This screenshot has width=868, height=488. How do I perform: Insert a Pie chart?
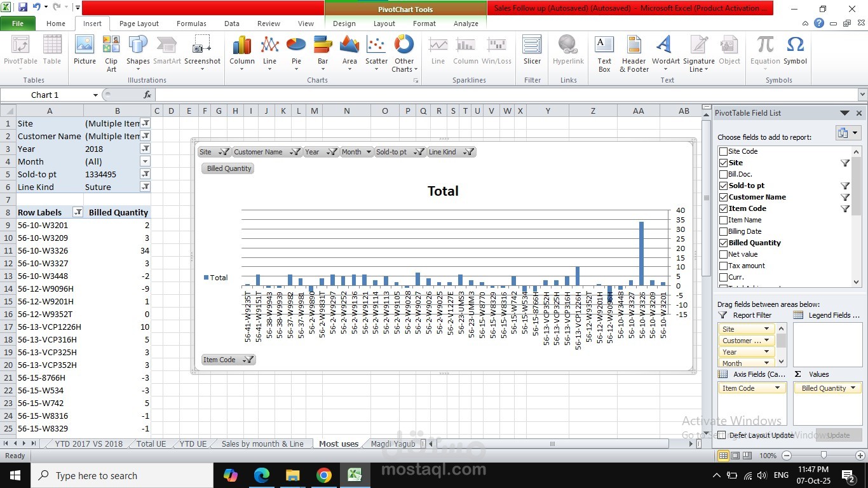point(296,54)
